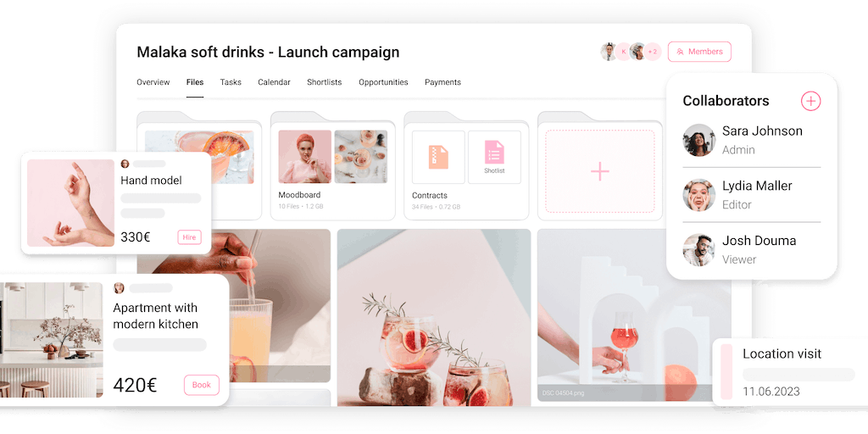Book the Apartment with modern kitchen
Screen dimensions: 868x434
coord(202,385)
